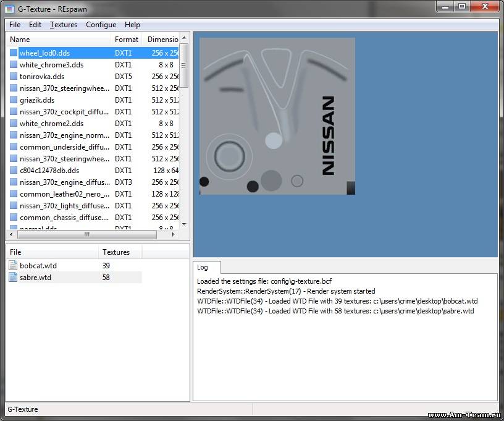Click the scroll down arrow of texture list

[x=184, y=224]
